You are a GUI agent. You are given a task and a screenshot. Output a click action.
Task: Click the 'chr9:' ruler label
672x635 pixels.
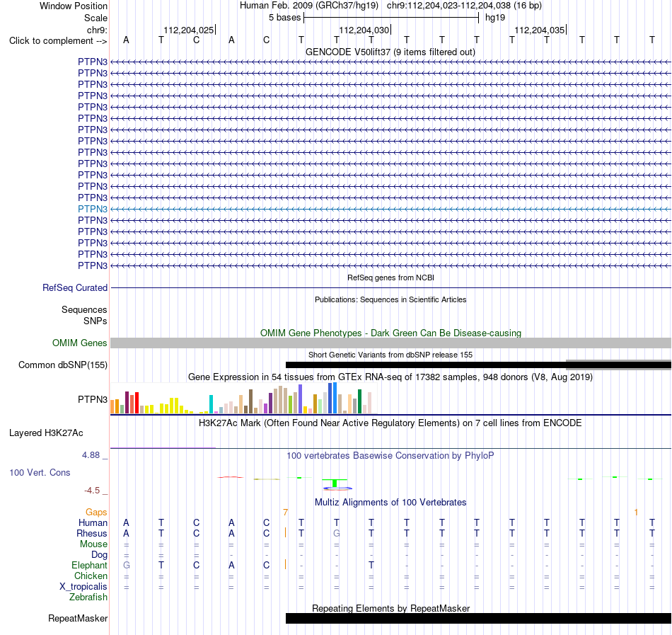(97, 30)
